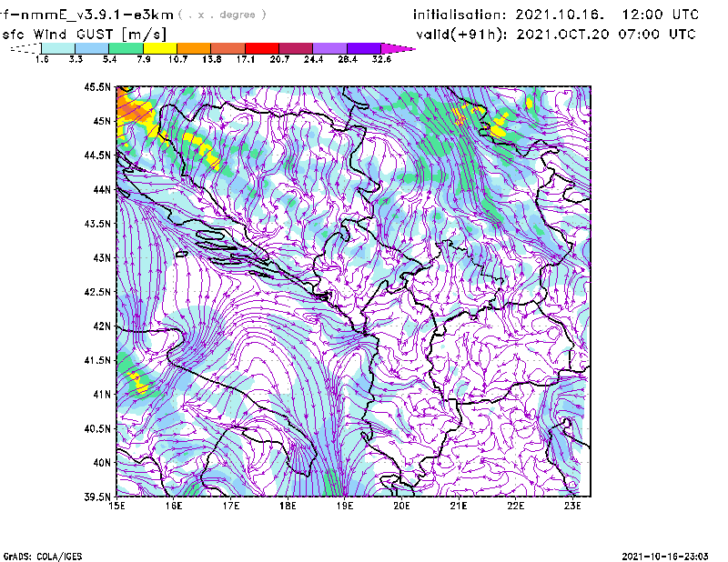Click the light blue 3.3–5.4 legend swatch
This screenshot has width=728, height=562.
coord(92,48)
